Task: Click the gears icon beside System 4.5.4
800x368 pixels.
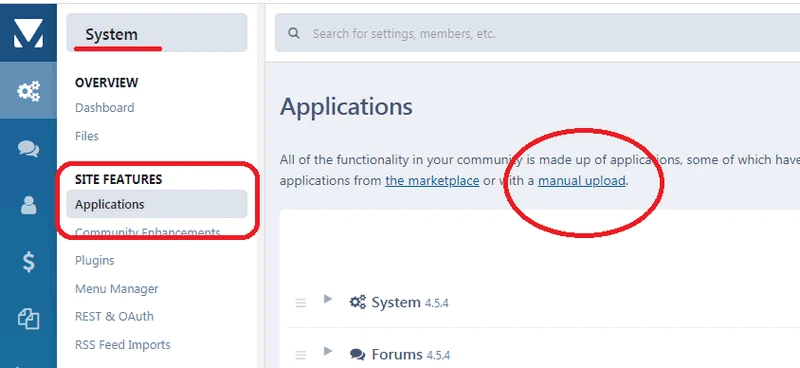Action: pyautogui.click(x=358, y=302)
